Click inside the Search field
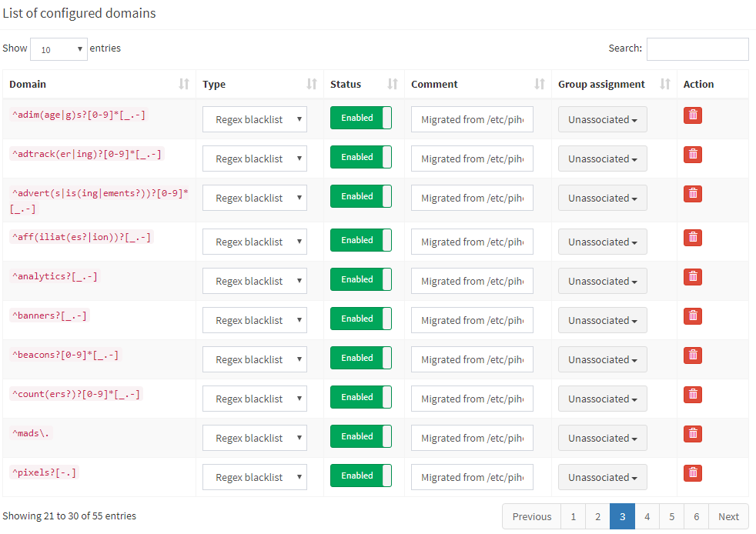Image resolution: width=756 pixels, height=534 pixels. [x=697, y=48]
